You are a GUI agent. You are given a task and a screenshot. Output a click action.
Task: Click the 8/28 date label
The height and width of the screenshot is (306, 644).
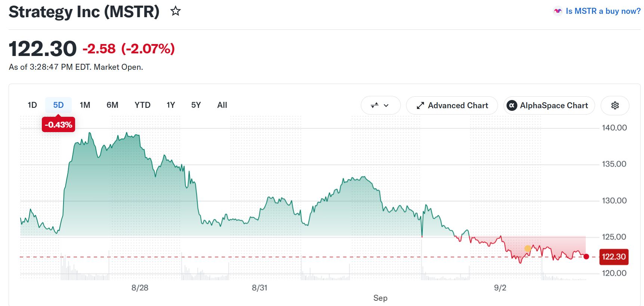(140, 288)
